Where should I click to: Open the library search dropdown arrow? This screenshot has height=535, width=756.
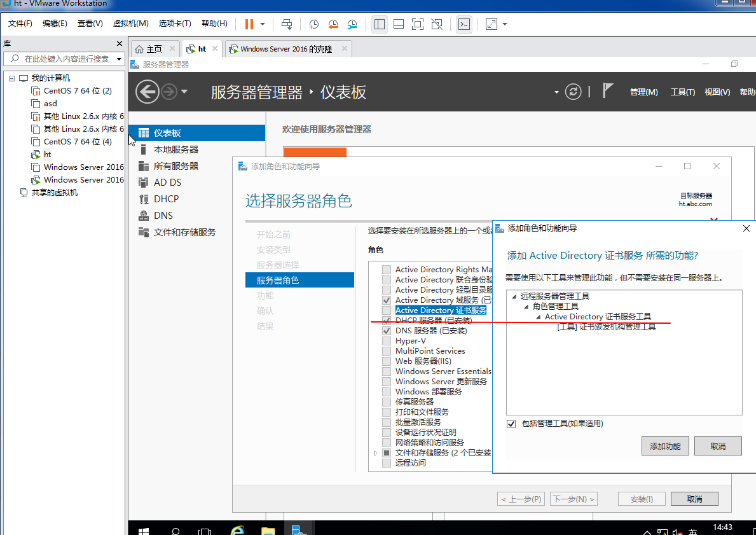click(119, 59)
